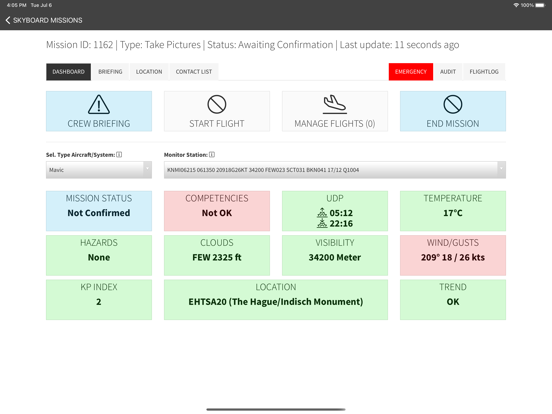Click the Mission ID 1162 header text
This screenshot has height=414, width=552.
tap(80, 45)
